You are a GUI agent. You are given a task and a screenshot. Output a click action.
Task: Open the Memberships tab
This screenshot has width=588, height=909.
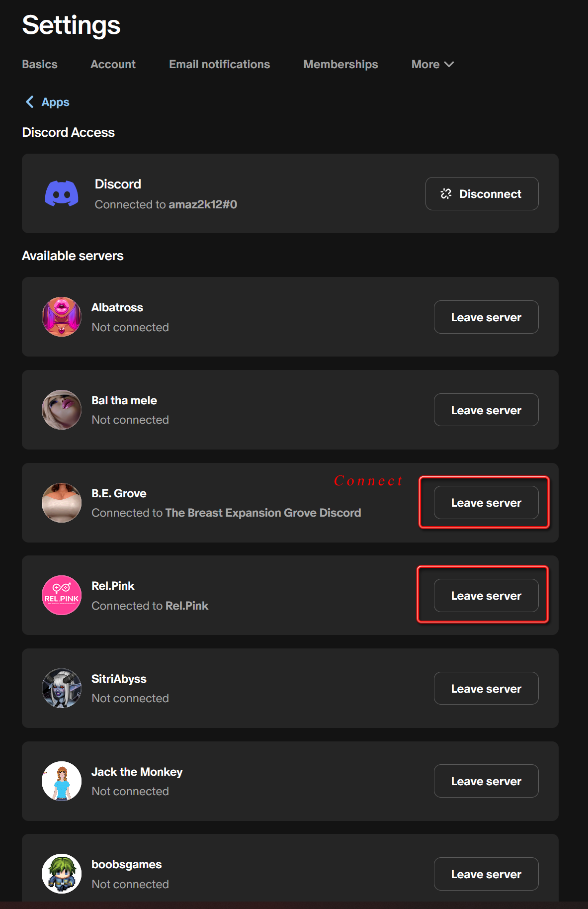click(x=340, y=64)
